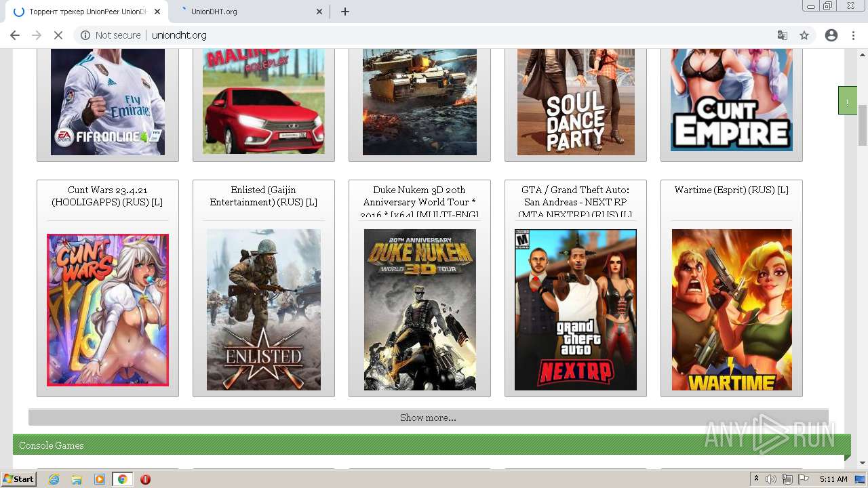
Task: Stop loading the page
Action: pyautogui.click(x=58, y=35)
